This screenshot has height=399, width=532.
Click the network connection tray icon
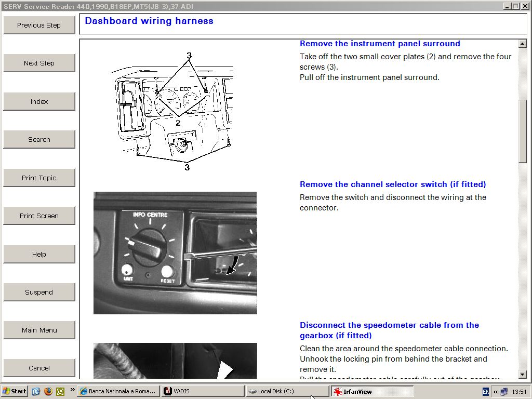[x=504, y=392]
